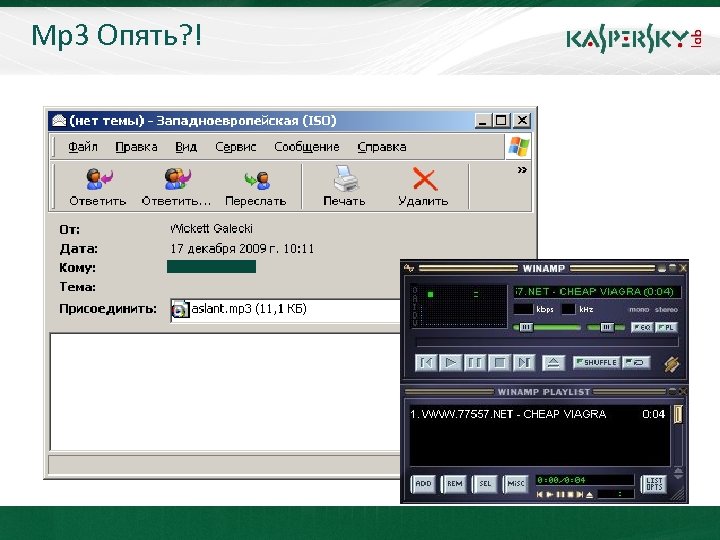Click the playlist time display 0:00/0:04

(584, 480)
